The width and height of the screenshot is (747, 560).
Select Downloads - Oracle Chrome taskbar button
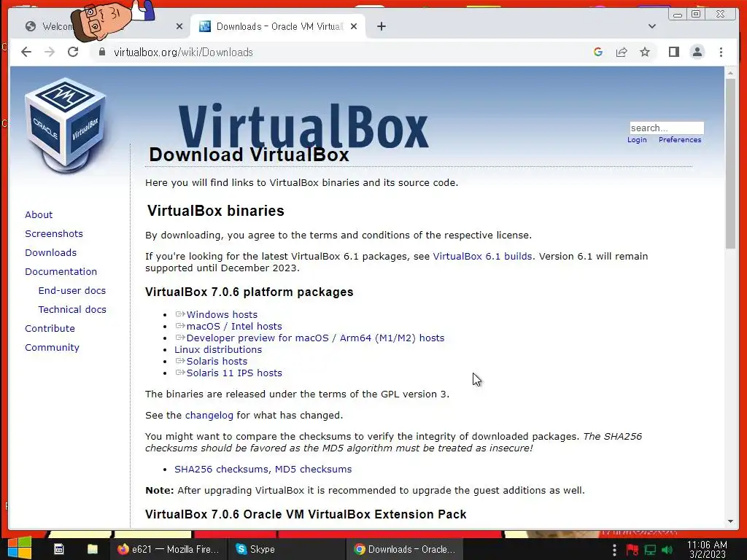click(404, 549)
